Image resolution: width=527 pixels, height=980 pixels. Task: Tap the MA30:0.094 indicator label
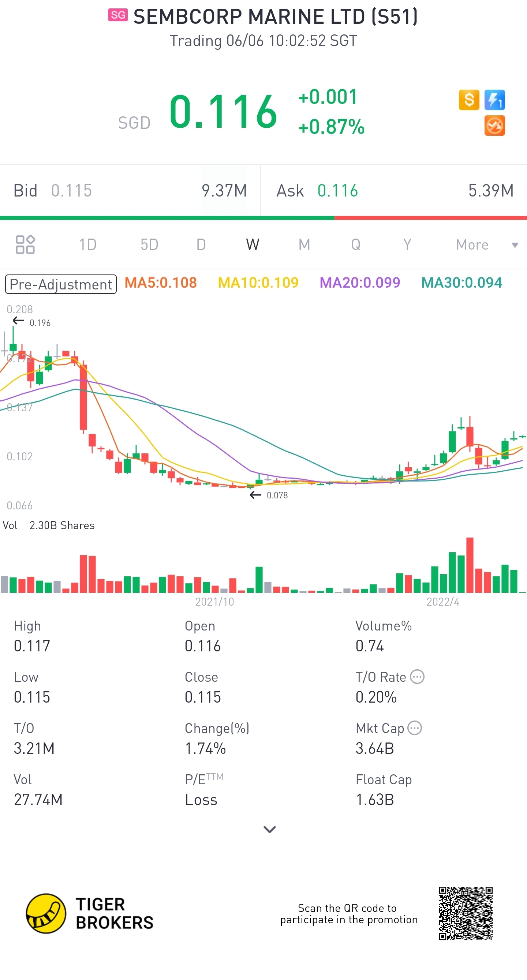(x=461, y=283)
